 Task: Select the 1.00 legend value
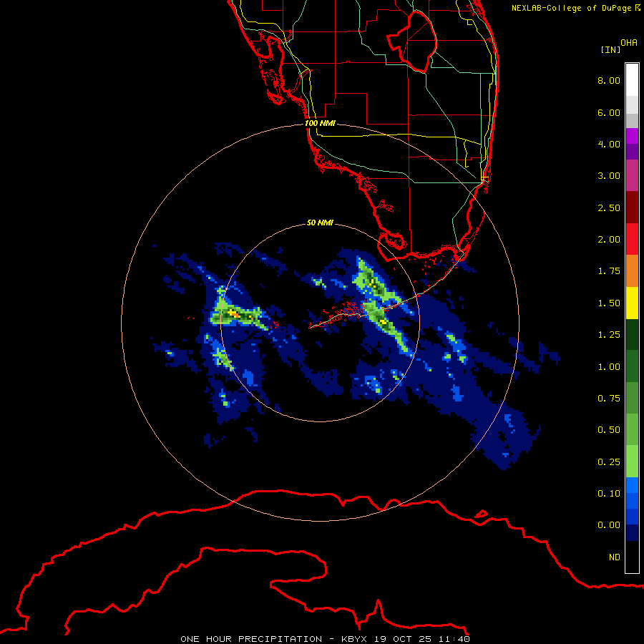pos(609,367)
